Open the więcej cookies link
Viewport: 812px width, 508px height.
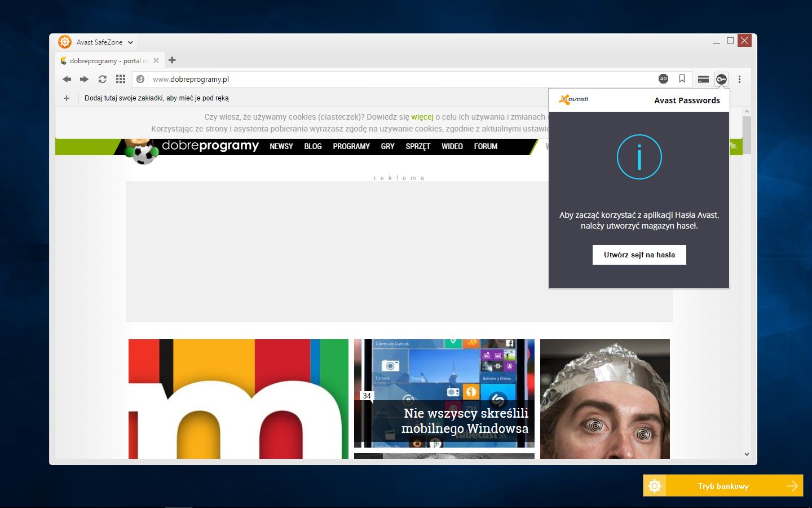422,117
